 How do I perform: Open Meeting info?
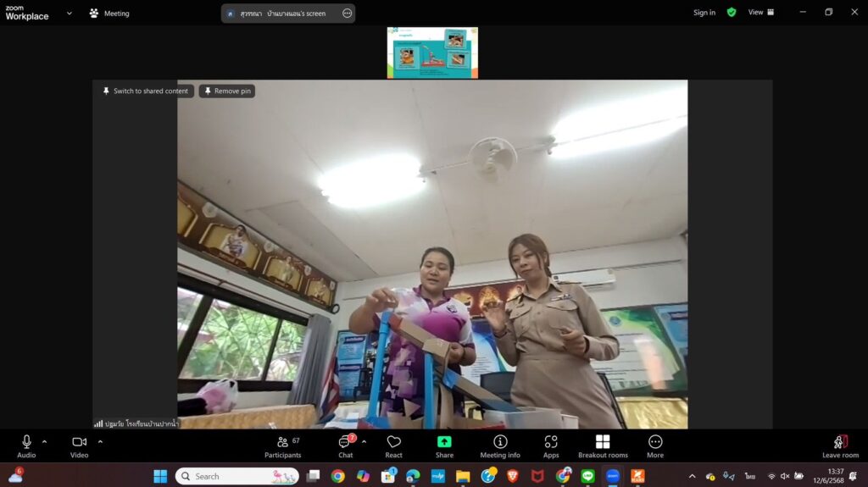click(500, 446)
